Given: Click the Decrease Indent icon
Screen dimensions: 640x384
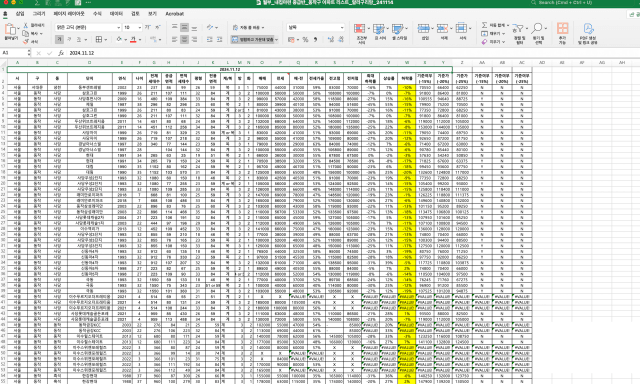Looking at the screenshot, I should 209,40.
